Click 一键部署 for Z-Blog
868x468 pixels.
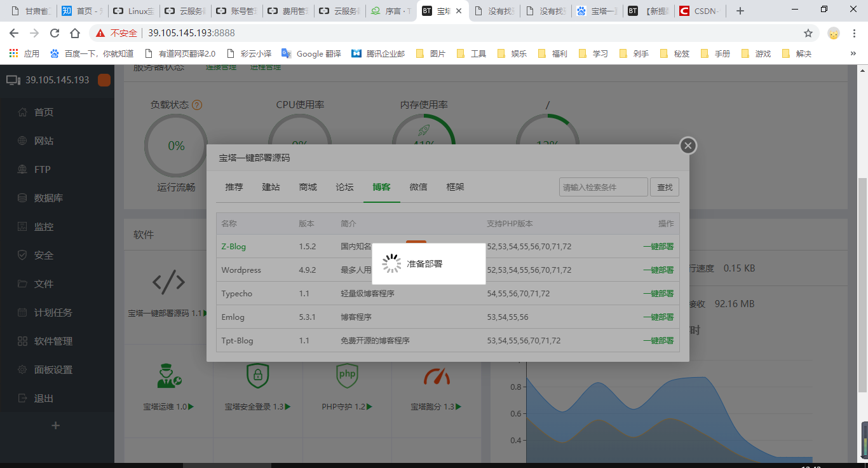[658, 247]
